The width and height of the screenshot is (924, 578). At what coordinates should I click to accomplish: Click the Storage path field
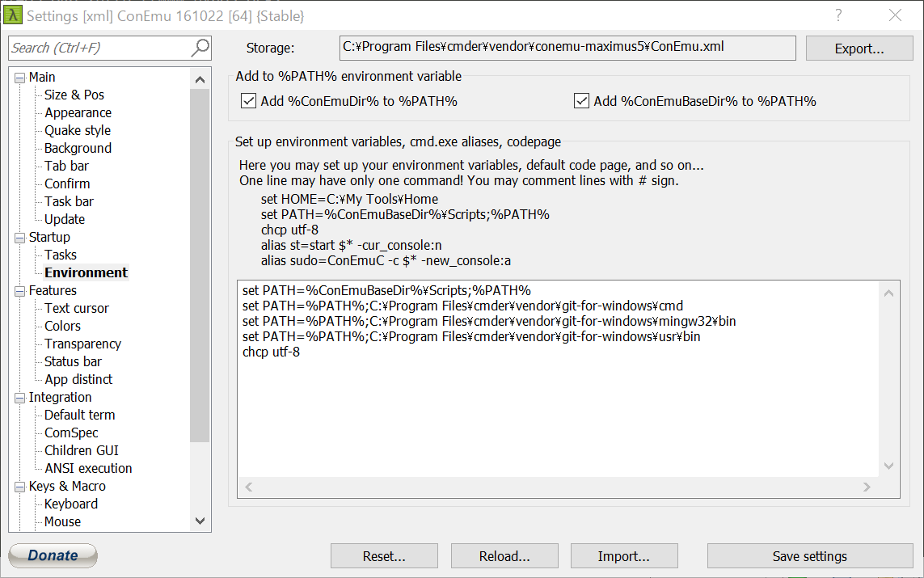567,48
